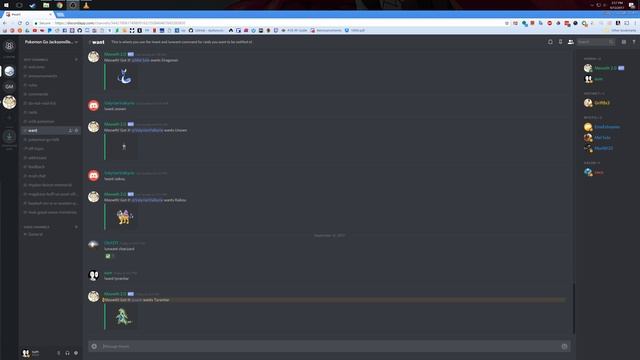Viewport: 640px width, 360px height.
Task: Open user settings gear in user panel
Action: click(x=76, y=353)
